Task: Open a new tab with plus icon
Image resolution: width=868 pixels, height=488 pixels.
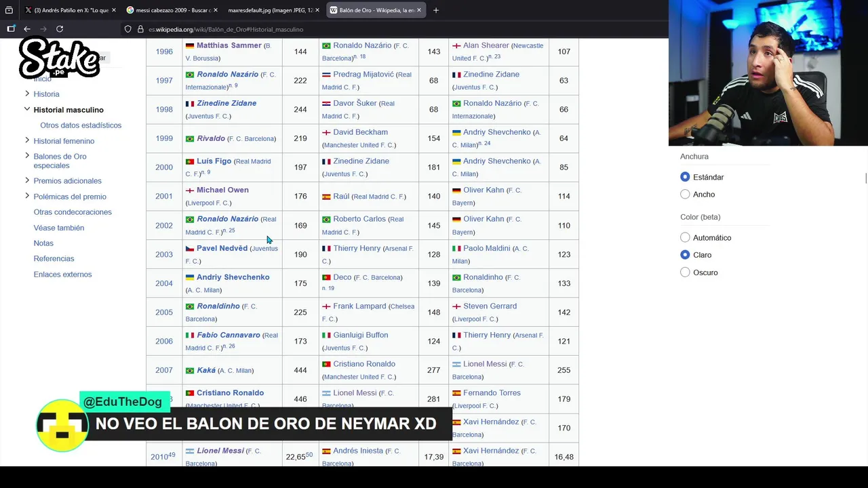Action: (x=436, y=10)
